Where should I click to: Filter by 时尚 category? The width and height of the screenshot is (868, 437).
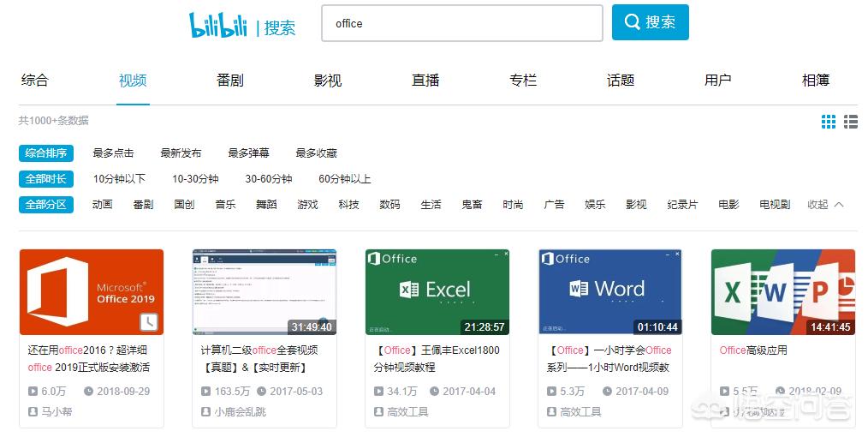tap(513, 205)
